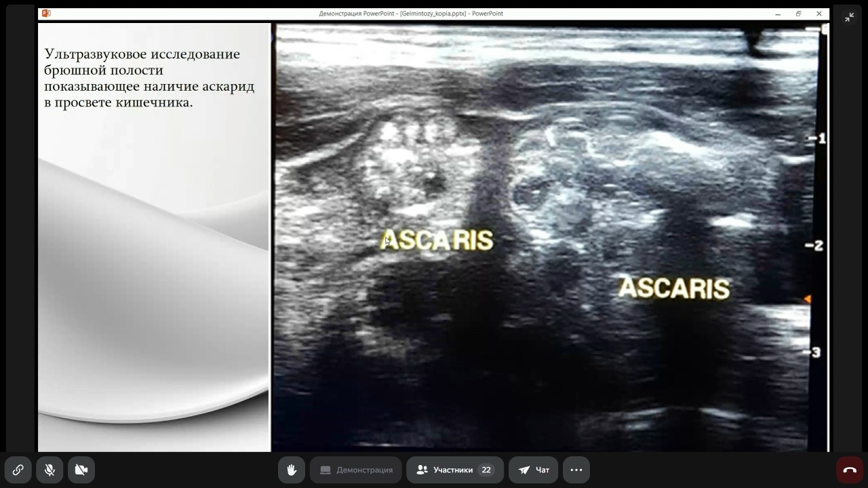
Task: Close the PowerPoint presentation window
Action: point(819,14)
